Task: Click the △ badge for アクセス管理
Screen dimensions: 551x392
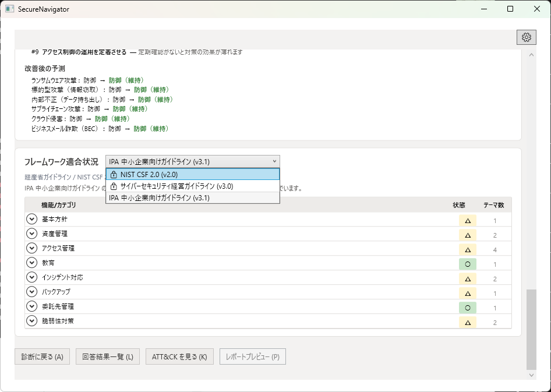Action: click(x=467, y=248)
